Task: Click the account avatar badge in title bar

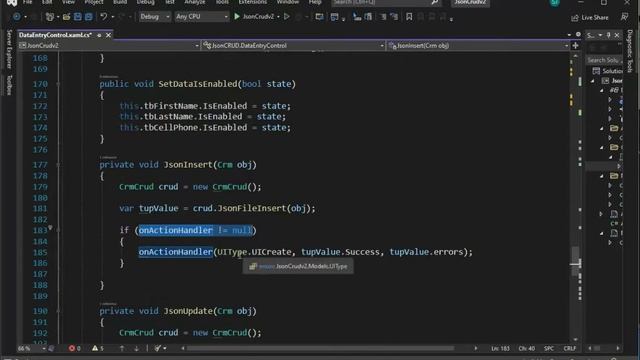Action: [x=555, y=2]
